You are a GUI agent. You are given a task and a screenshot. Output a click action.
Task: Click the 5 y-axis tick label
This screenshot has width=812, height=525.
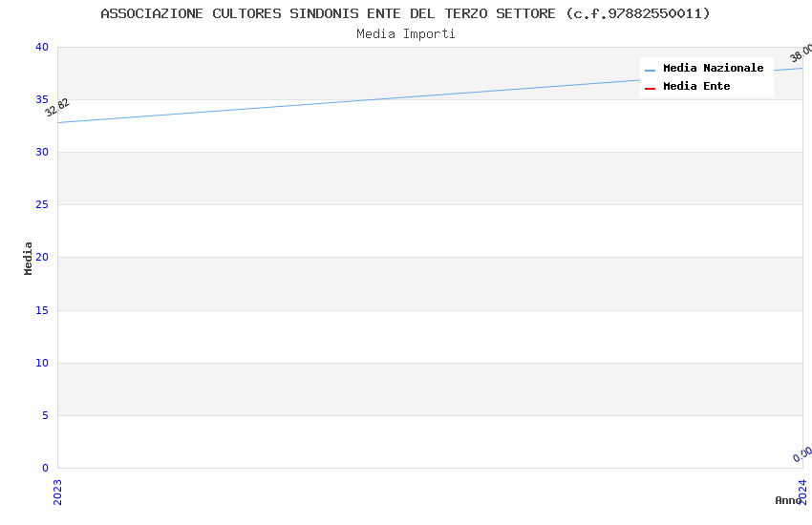click(x=44, y=415)
